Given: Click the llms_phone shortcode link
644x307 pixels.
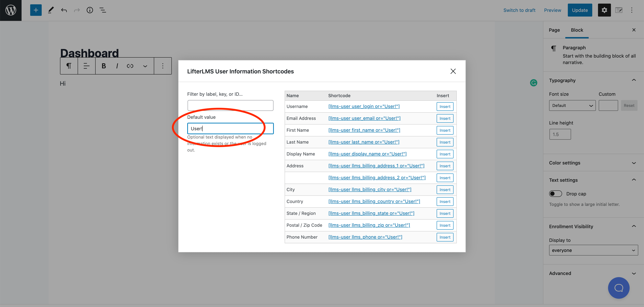Looking at the screenshot, I should point(365,237).
